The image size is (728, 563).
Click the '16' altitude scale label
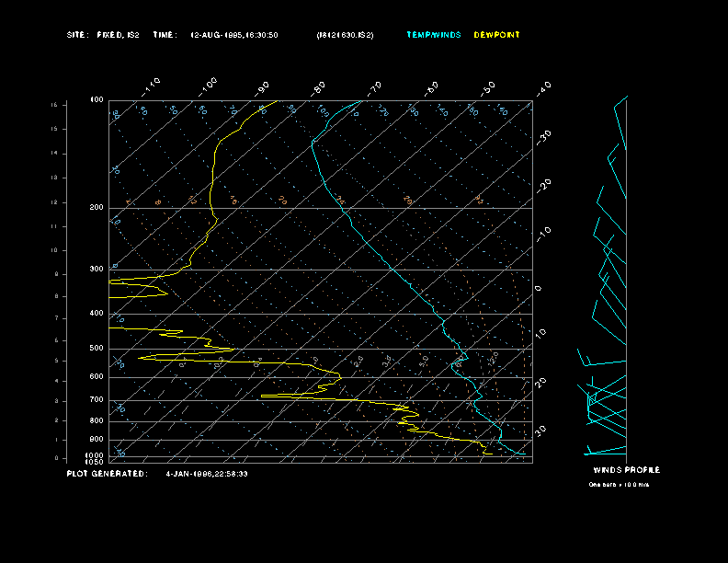pos(54,105)
